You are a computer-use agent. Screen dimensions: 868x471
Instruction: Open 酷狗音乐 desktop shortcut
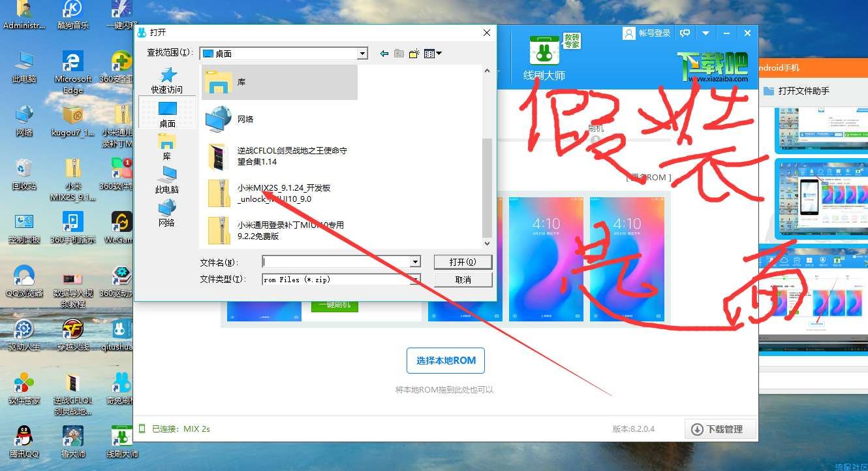click(x=73, y=16)
